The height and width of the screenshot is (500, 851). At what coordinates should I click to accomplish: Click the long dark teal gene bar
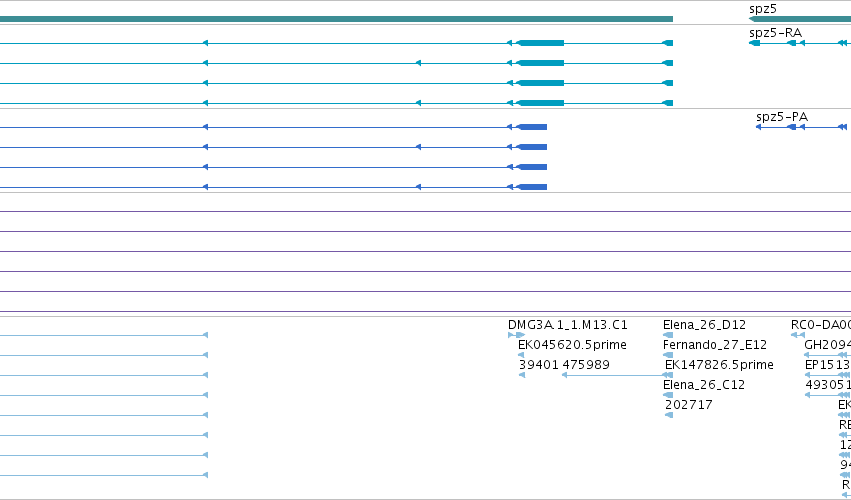pyautogui.click(x=336, y=19)
